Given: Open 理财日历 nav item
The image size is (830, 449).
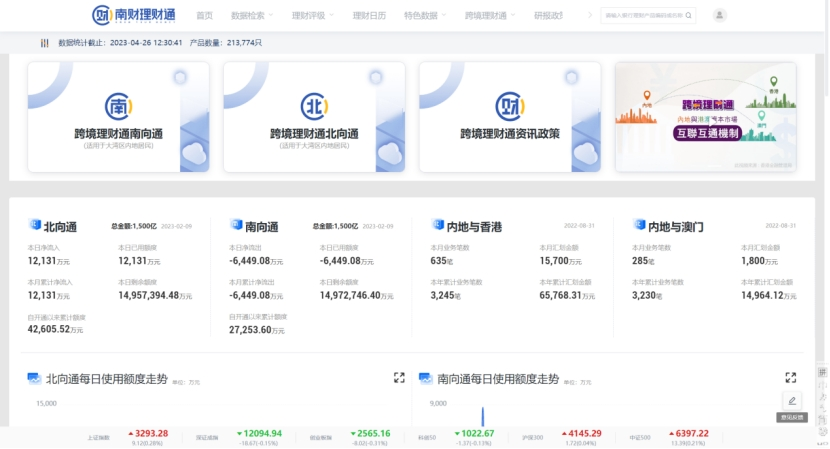Looking at the screenshot, I should tap(369, 15).
